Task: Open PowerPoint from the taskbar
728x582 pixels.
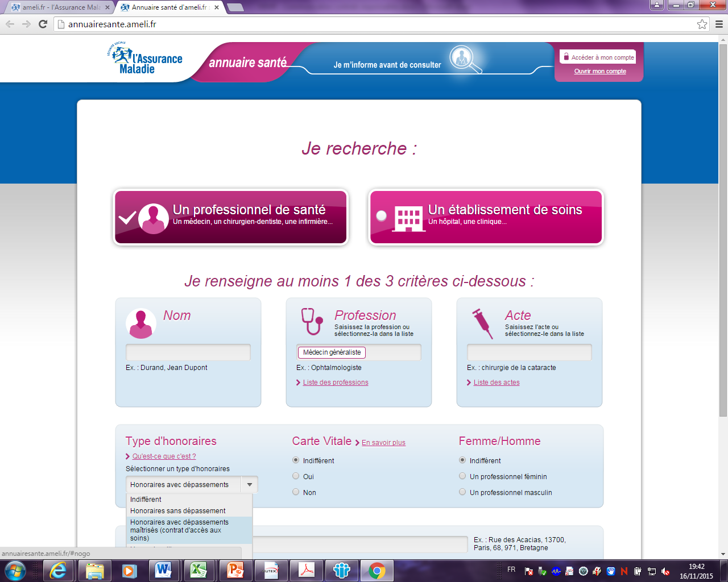Action: (235, 570)
